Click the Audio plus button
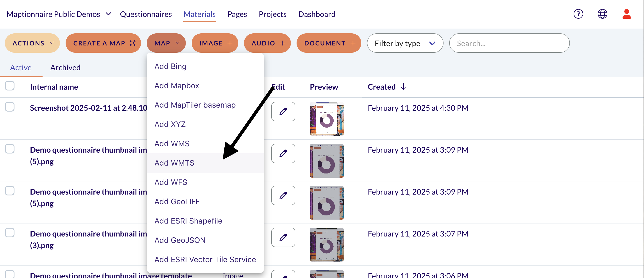Viewport: 644px width, 278px height. coord(267,43)
